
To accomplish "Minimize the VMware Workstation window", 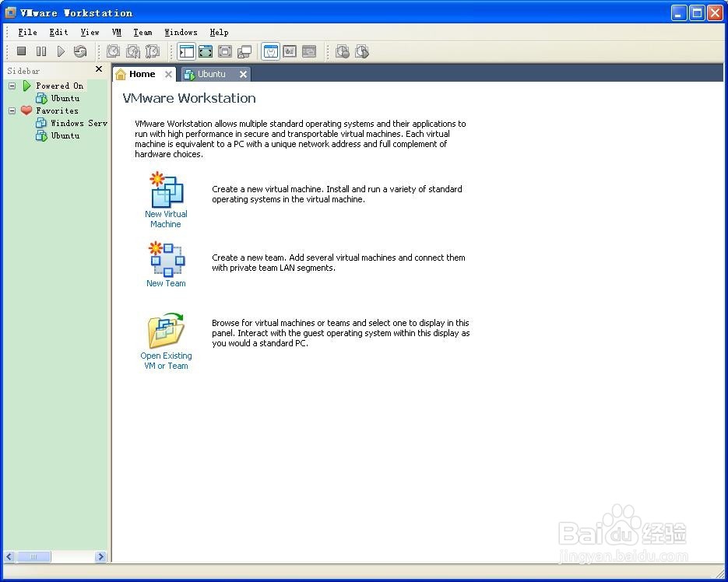I will click(x=679, y=13).
